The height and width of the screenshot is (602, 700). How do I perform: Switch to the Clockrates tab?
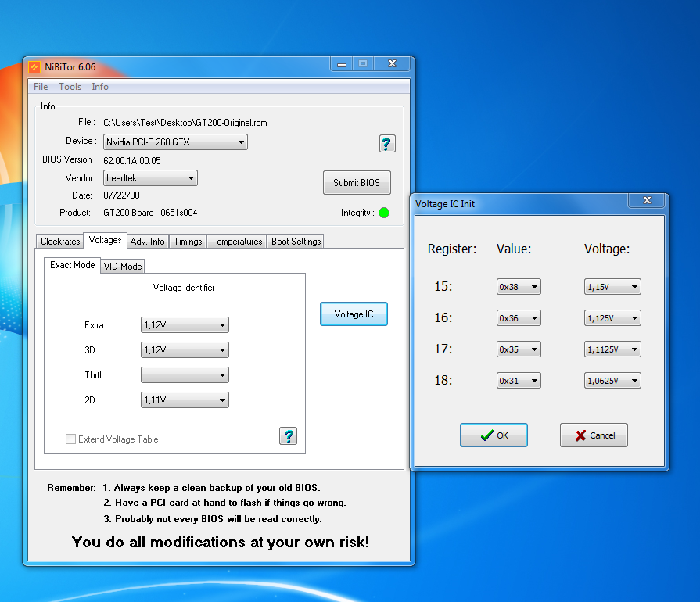pyautogui.click(x=59, y=242)
